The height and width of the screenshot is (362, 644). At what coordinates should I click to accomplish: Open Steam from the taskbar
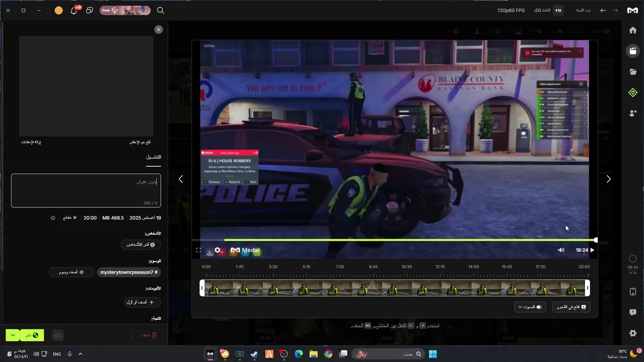[x=254, y=354]
